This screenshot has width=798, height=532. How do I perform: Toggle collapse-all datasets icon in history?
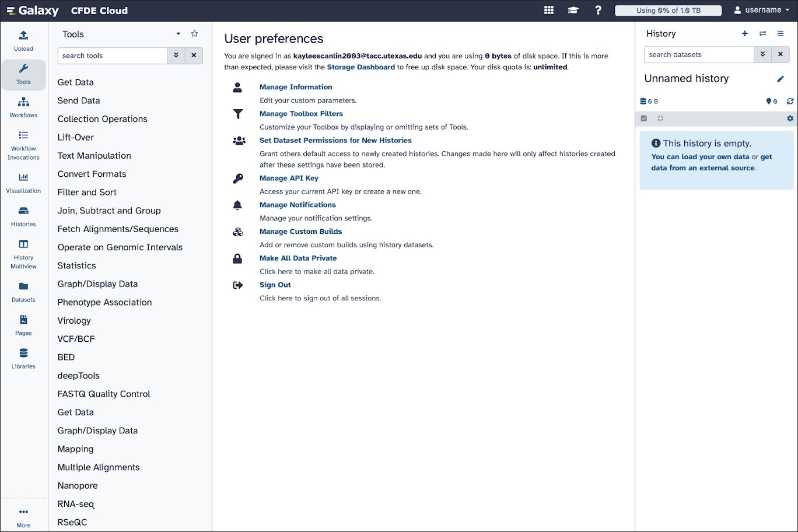point(660,118)
